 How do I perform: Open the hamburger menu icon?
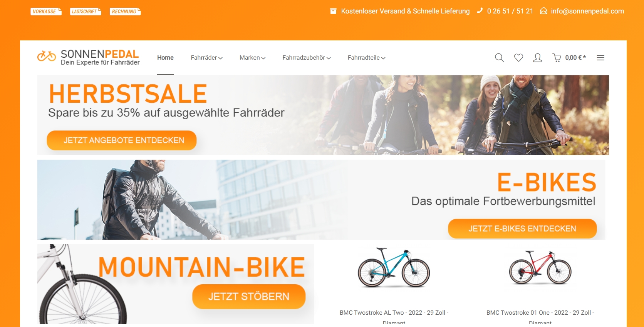click(600, 58)
